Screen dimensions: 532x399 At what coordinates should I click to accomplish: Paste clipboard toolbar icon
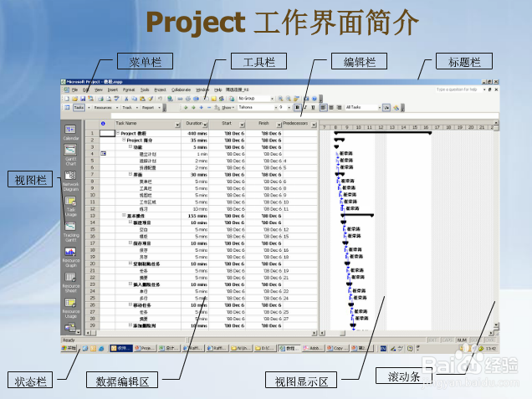[x=142, y=99]
